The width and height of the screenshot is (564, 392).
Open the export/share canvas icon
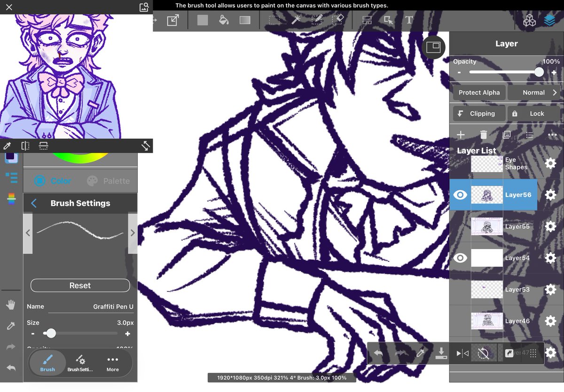point(173,20)
